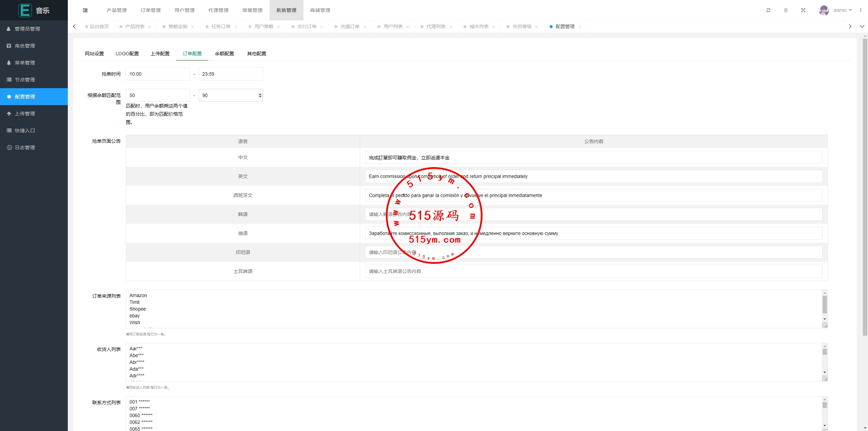Screen dimensions: 868x431
Task: Click the 订单来源列表 textarea scrollbar
Action: click(825, 305)
